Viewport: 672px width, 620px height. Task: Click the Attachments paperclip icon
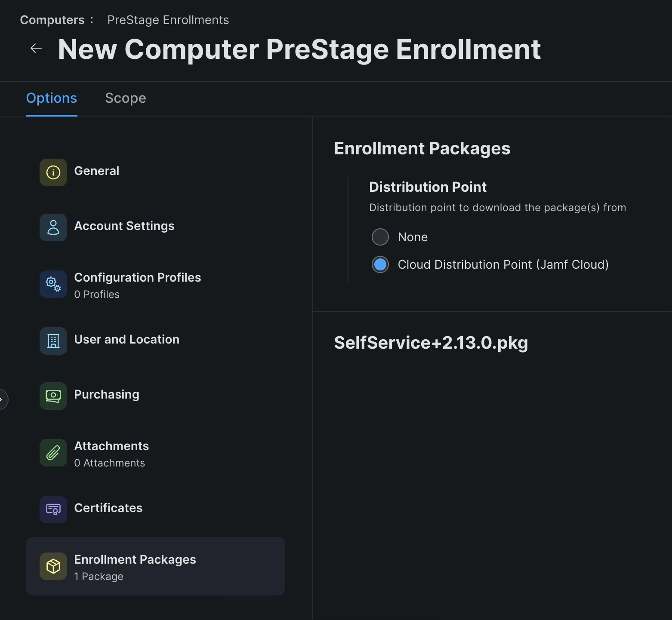point(53,453)
